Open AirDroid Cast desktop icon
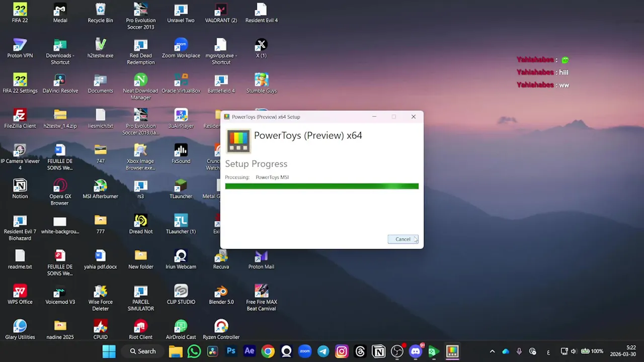This screenshot has width=644, height=362. 181,329
